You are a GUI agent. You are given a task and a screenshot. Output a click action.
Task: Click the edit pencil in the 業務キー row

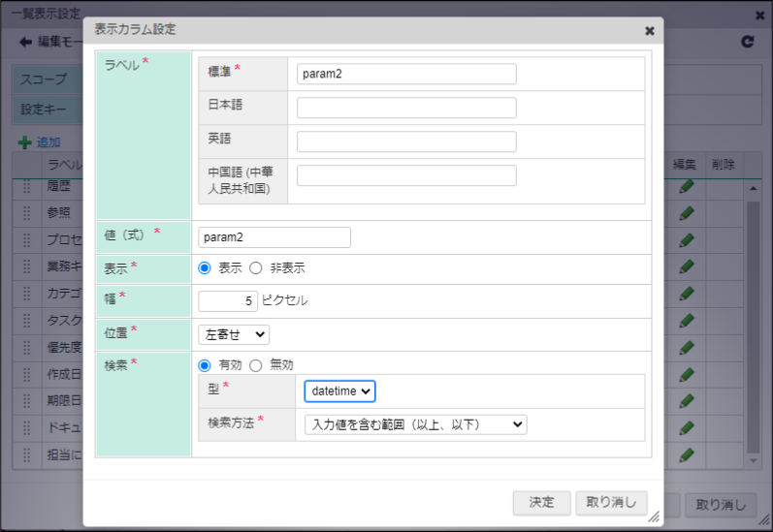[687, 267]
